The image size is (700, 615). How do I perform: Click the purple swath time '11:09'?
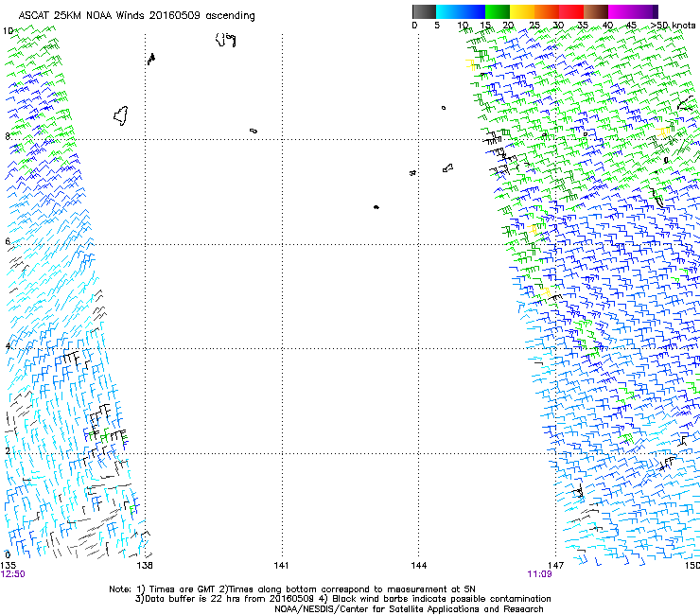(x=539, y=574)
